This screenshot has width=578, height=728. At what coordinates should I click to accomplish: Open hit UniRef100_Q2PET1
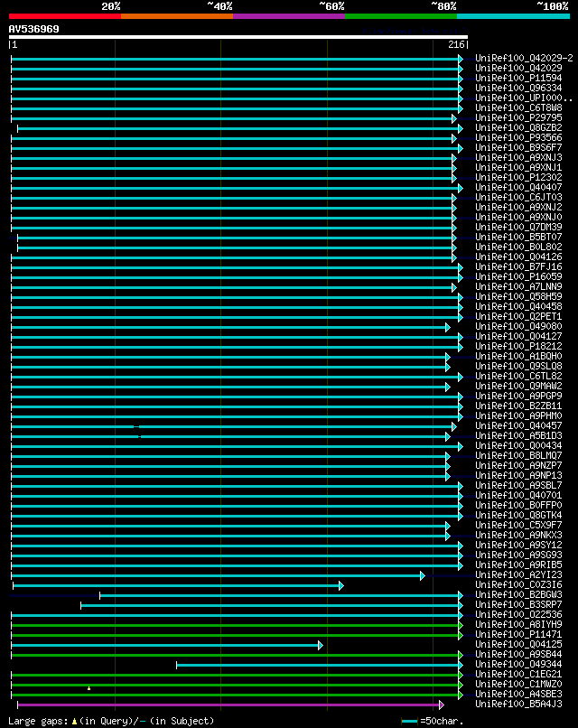(x=518, y=317)
